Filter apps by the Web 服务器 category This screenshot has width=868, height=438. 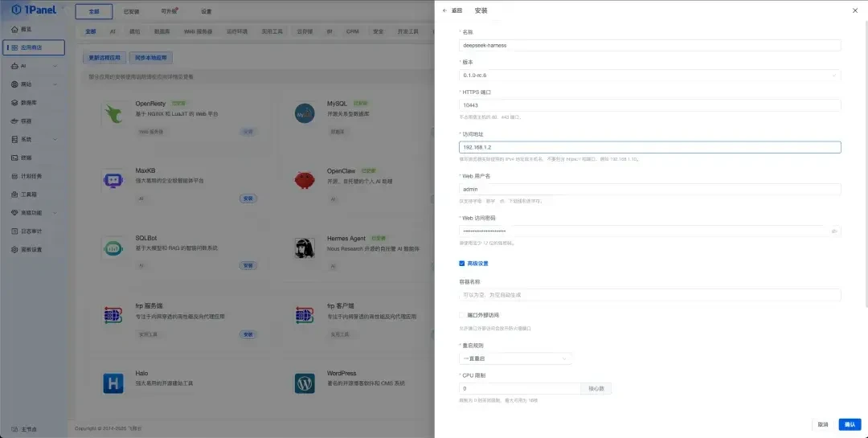tap(199, 31)
